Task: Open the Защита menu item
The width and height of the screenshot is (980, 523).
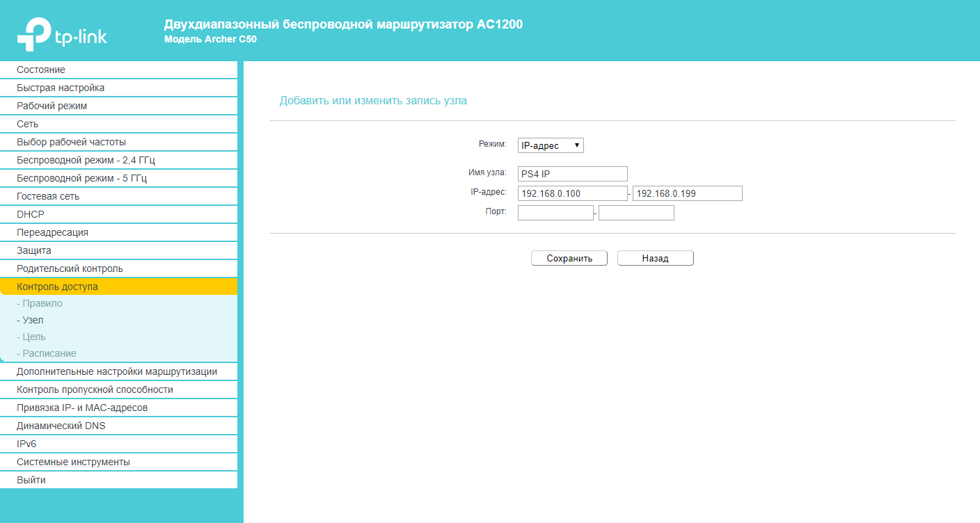Action: [x=118, y=250]
